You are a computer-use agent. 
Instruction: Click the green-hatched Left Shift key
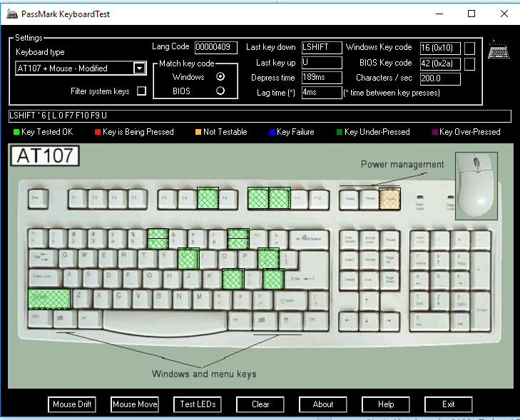[x=49, y=298]
